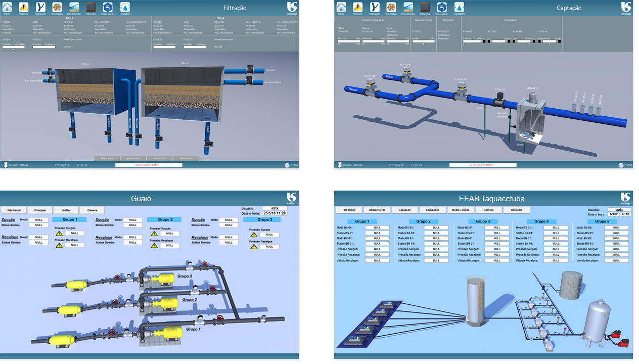The height and width of the screenshot is (364, 639).
Task: Click Grupo 3 header in Taquacetuba screen
Action: tap(483, 221)
